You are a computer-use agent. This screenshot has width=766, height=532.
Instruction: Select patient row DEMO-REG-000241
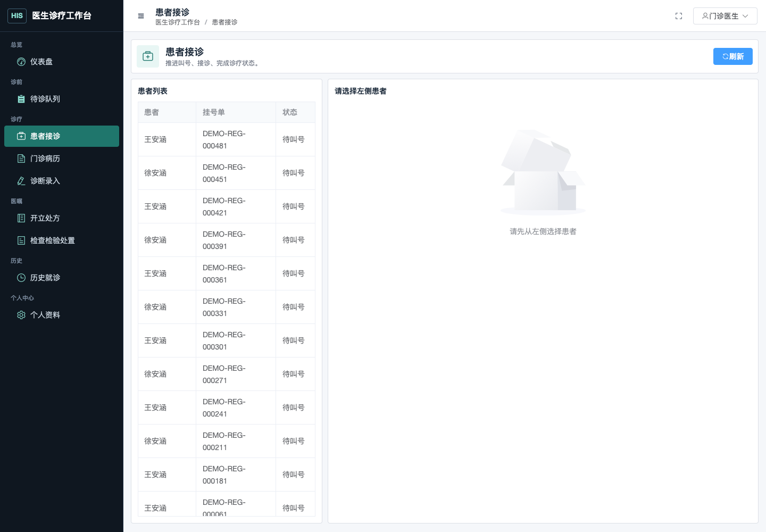pos(227,408)
